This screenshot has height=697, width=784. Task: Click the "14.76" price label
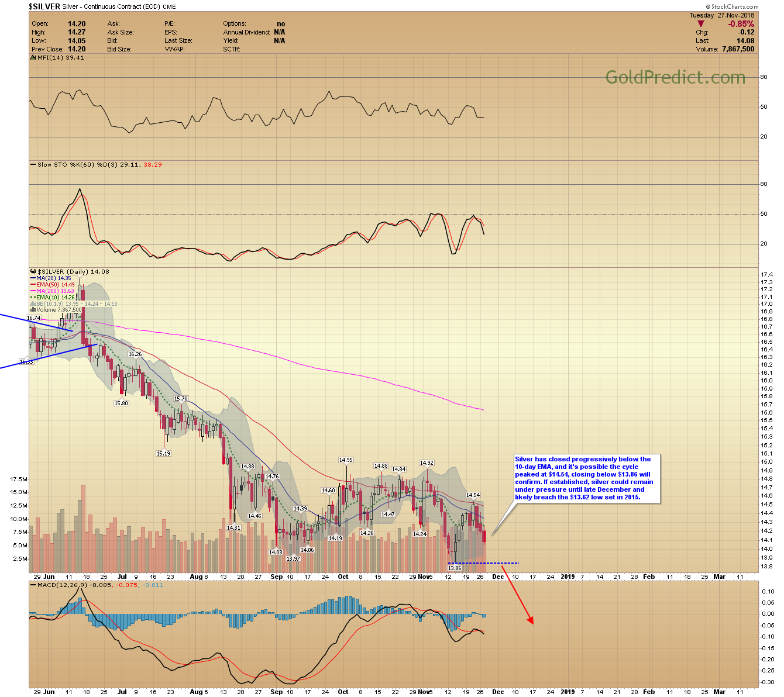click(x=272, y=477)
